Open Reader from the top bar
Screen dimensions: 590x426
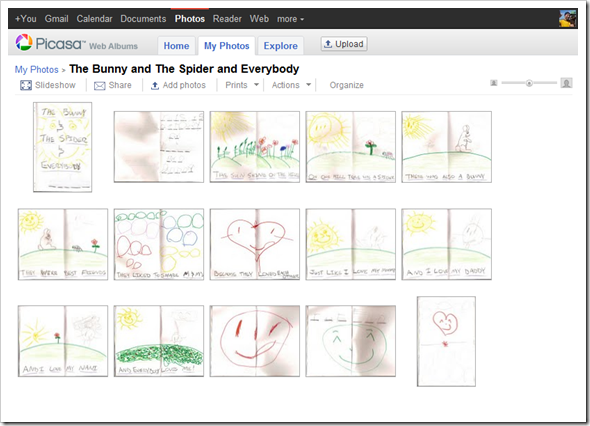(x=227, y=19)
